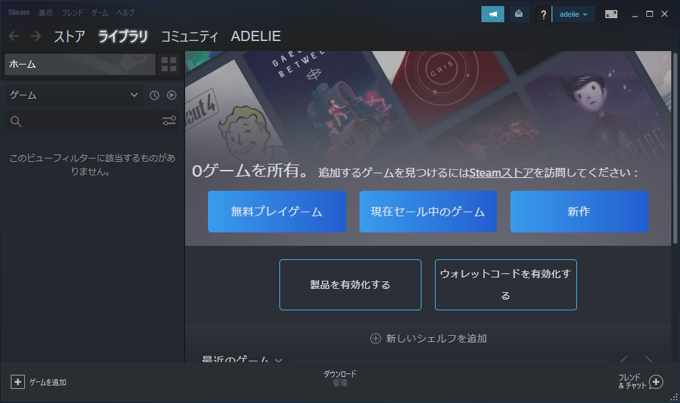Open the フレンド menu
The height and width of the screenshot is (403, 680).
coord(72,13)
